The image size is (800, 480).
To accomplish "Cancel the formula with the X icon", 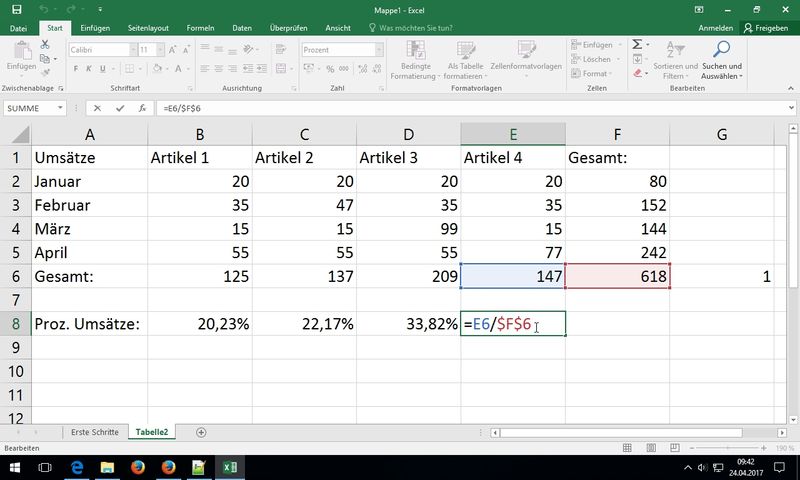I will (x=97, y=108).
